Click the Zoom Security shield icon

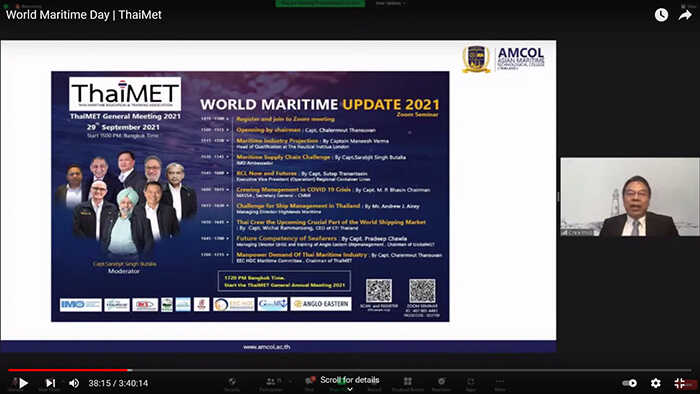pos(232,382)
